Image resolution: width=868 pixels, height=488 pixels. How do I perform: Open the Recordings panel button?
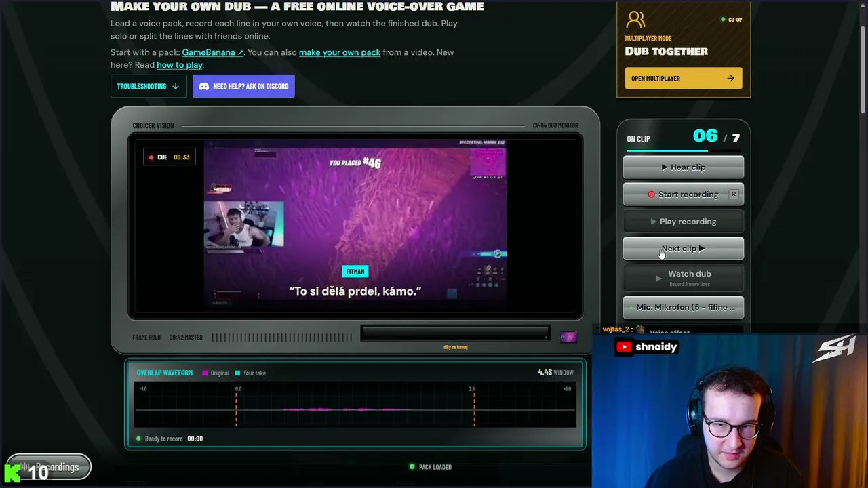49,467
